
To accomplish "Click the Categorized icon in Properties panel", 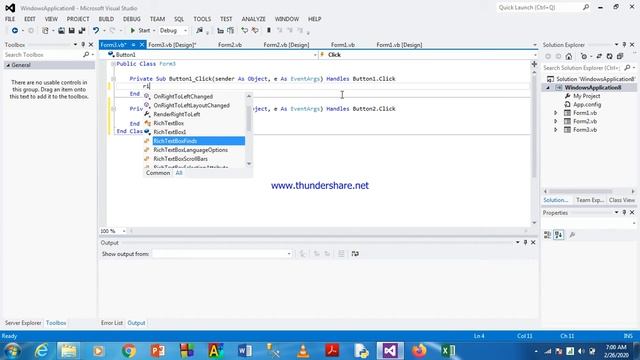I will [547, 235].
